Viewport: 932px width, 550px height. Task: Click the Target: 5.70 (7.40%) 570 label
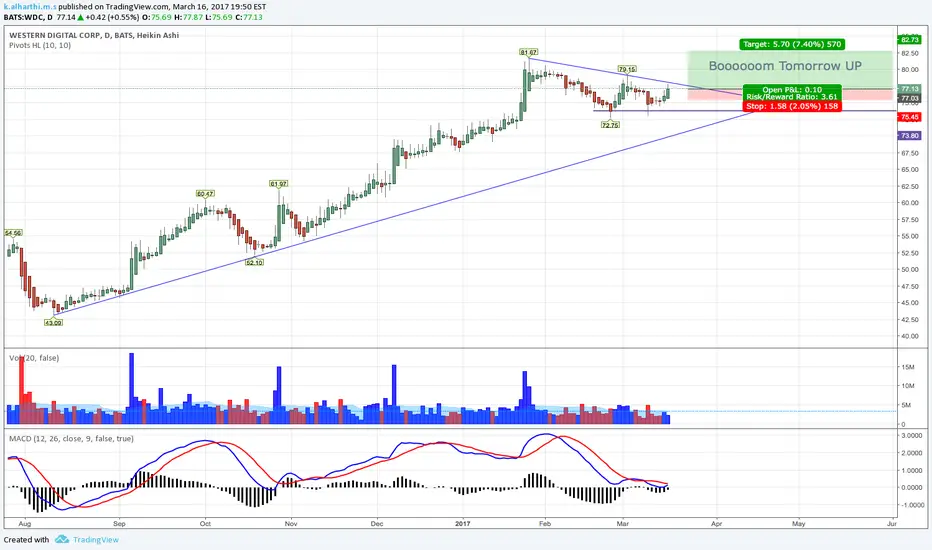pos(792,44)
